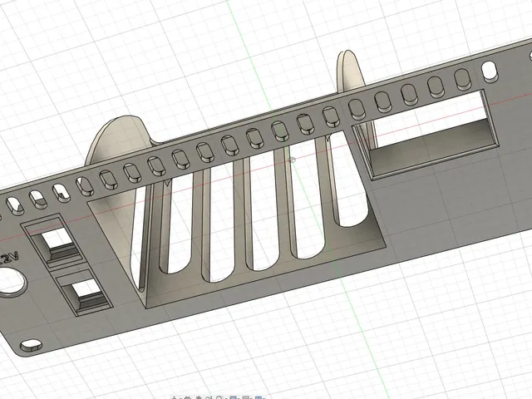
Task: Select the white-filled oval slot at top right
Action: [x=490, y=71]
